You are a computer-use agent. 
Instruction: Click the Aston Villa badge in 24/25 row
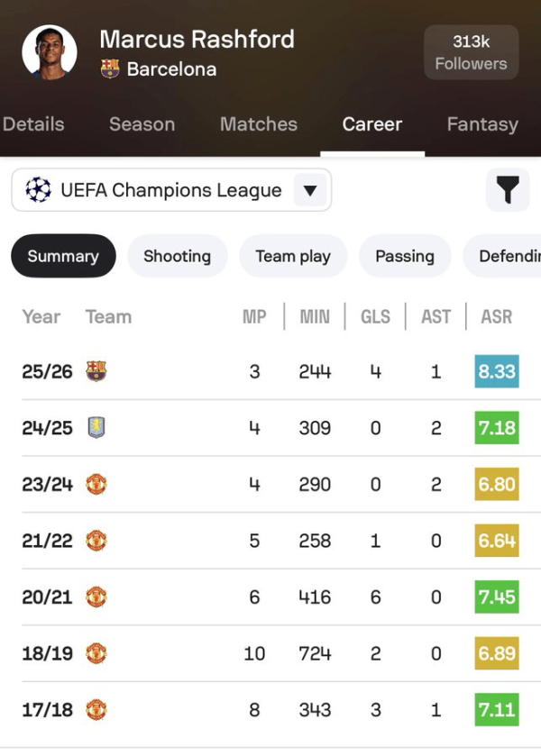tap(96, 428)
